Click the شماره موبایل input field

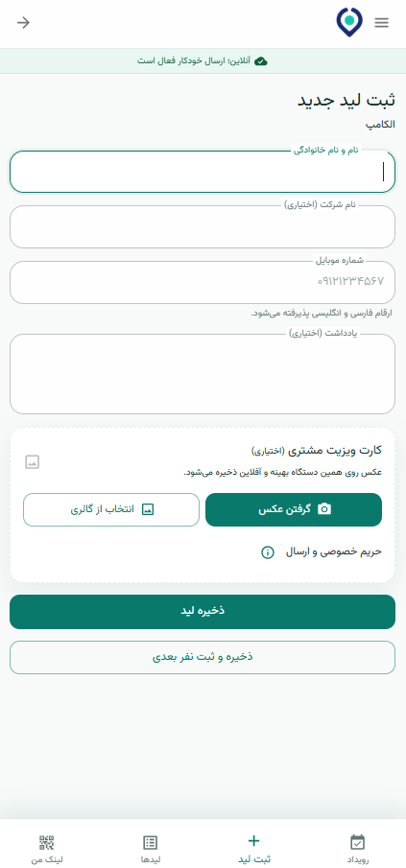click(x=203, y=282)
